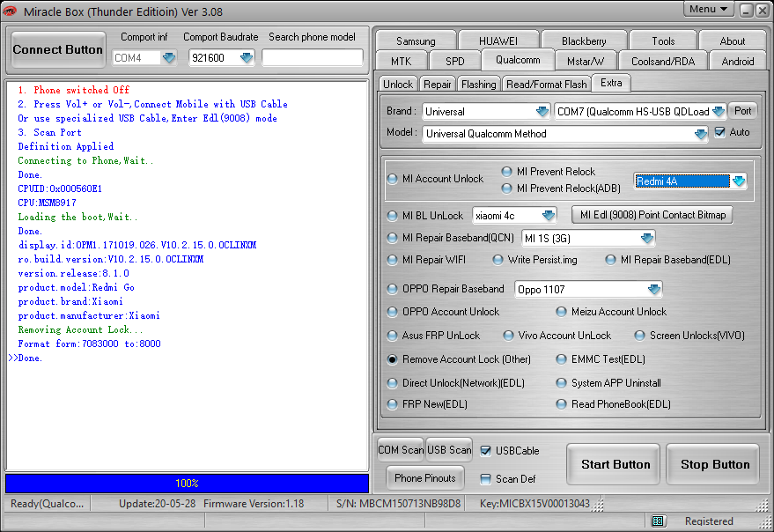Viewport: 774px width, 532px height.
Task: Open the Repair sub-tab
Action: pos(438,85)
